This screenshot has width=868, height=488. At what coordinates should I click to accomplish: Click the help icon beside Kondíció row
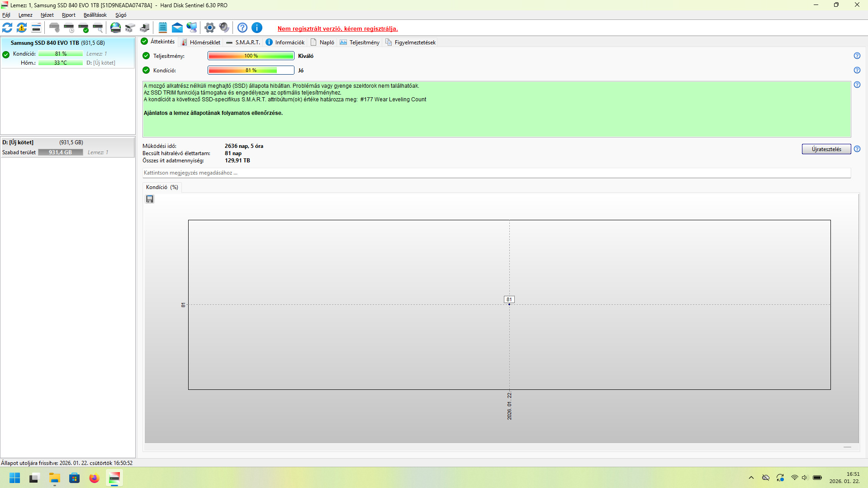[857, 70]
